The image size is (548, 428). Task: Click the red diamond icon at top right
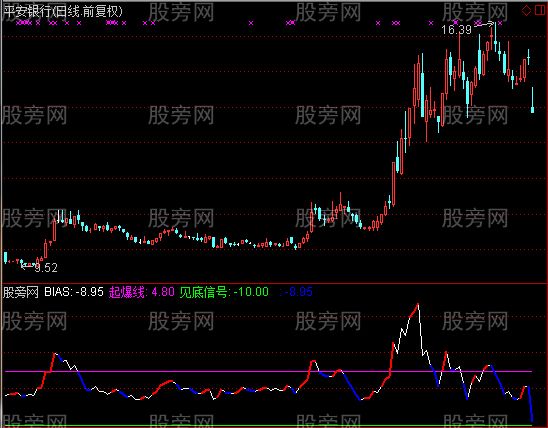tap(526, 10)
